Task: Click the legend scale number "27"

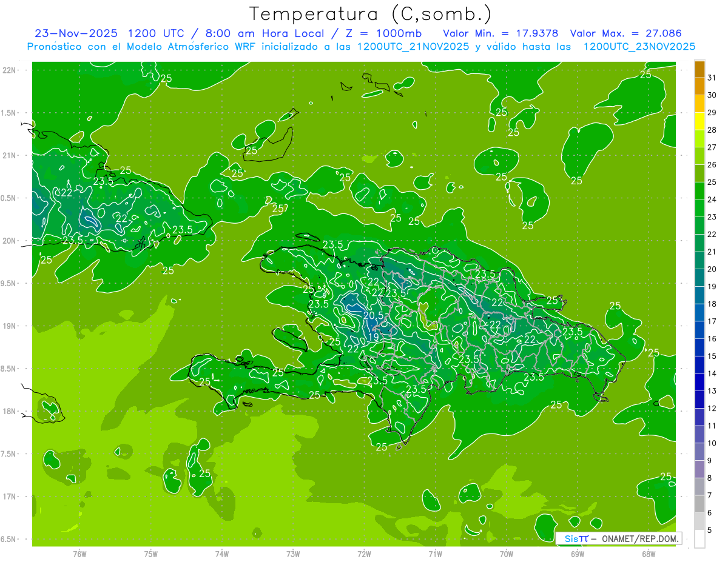Action: click(x=712, y=147)
